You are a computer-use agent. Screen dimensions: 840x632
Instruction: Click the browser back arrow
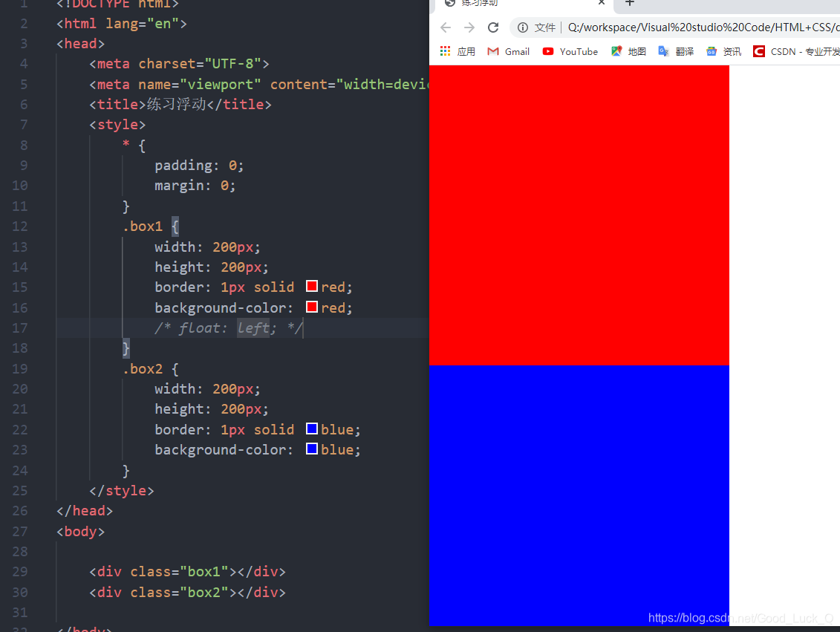point(445,27)
